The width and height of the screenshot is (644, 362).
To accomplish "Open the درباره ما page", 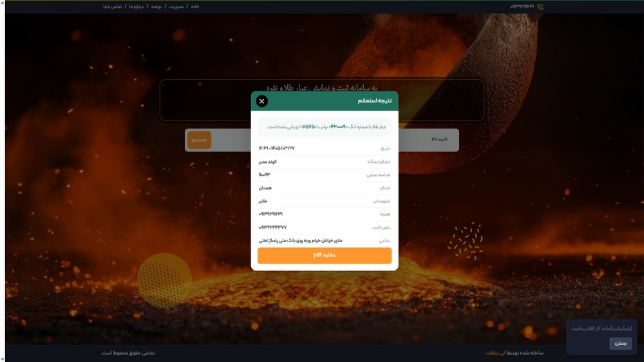I will click(137, 6).
